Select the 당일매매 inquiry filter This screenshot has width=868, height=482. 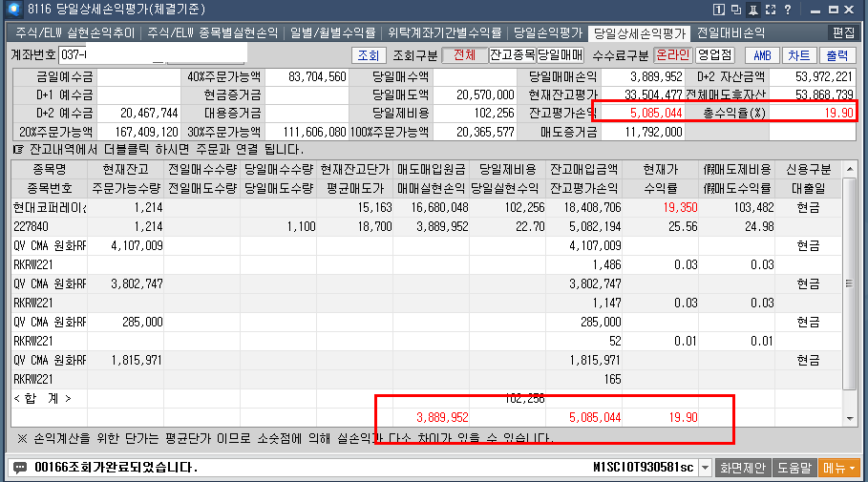tap(559, 54)
